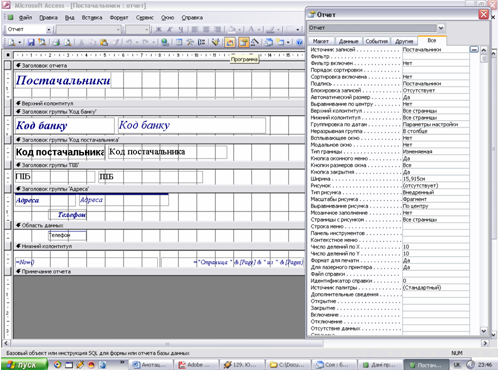Click the Print icon in the toolbar

point(56,42)
